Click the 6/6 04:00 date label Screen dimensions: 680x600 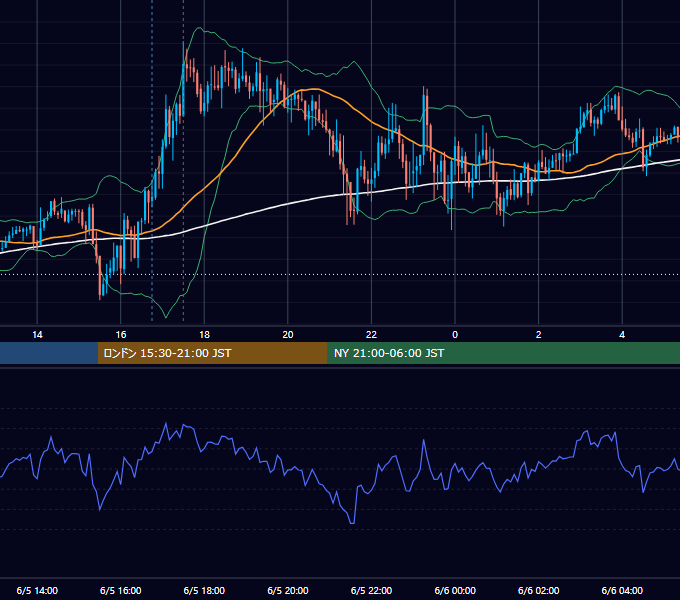coord(622,590)
